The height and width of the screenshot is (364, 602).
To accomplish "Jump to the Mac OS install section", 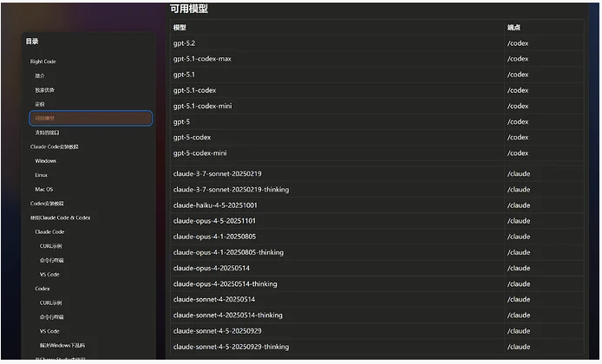I will click(44, 189).
